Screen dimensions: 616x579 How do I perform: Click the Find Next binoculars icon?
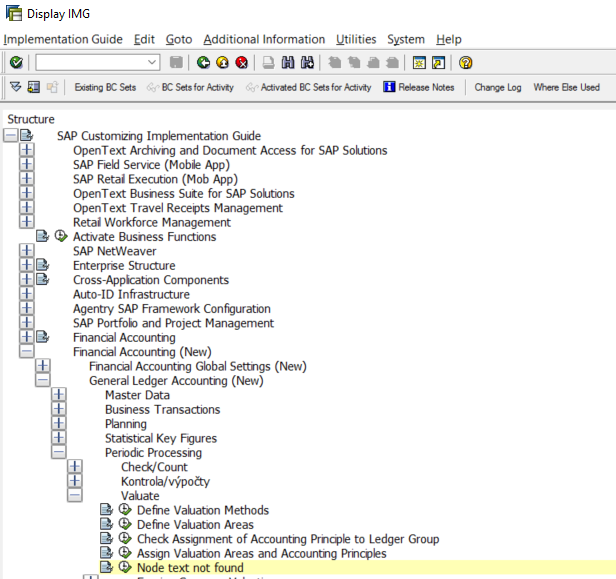pos(307,62)
